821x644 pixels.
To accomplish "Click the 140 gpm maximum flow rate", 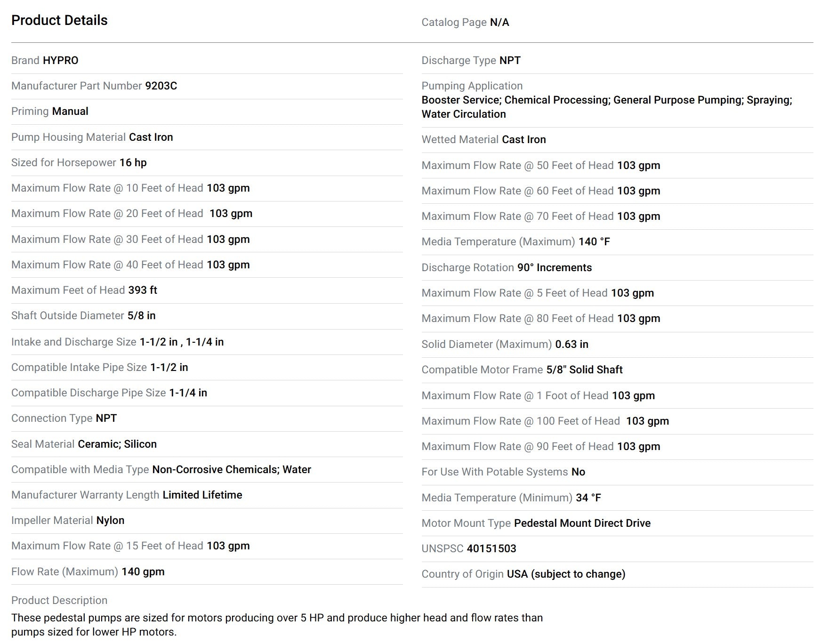I will 143,572.
